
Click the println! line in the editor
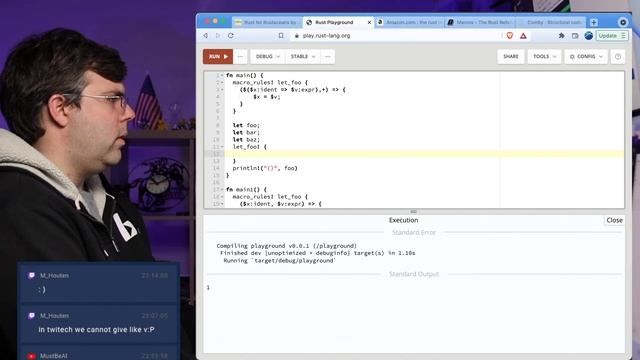click(x=265, y=168)
